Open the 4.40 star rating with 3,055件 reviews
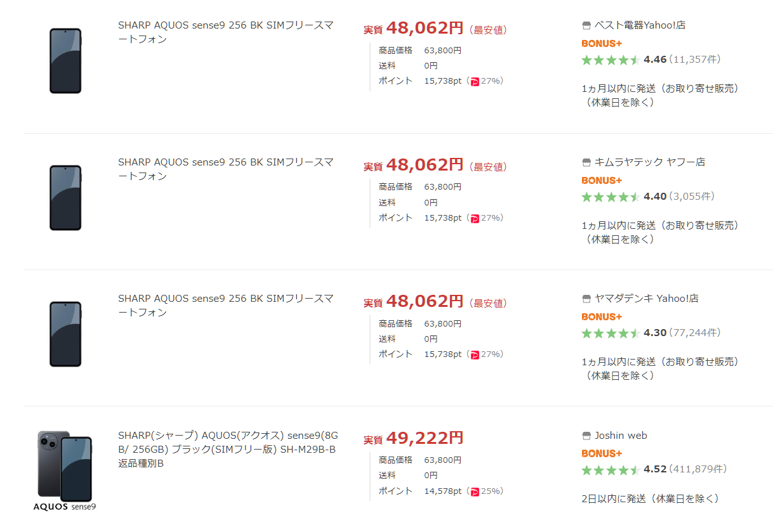 tap(648, 197)
